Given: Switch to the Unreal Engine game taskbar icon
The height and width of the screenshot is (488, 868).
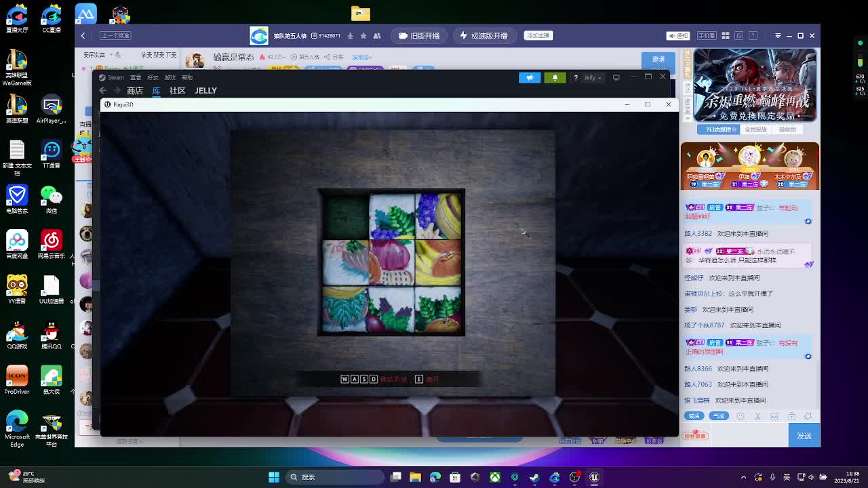Looking at the screenshot, I should [x=594, y=477].
